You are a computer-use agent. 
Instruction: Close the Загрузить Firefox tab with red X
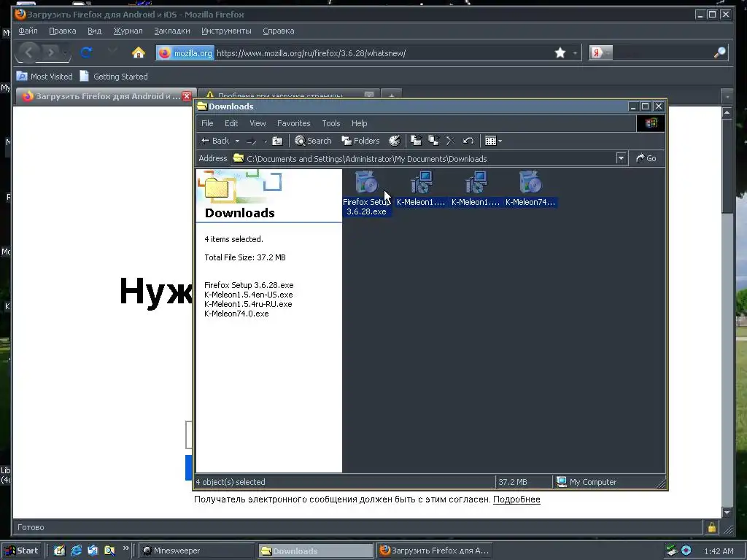(187, 96)
